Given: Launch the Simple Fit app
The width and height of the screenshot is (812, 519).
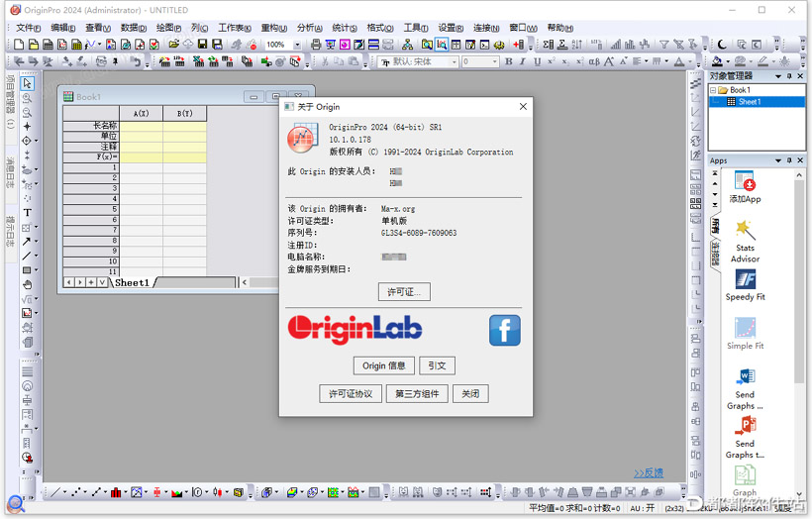Looking at the screenshot, I should coord(745,334).
